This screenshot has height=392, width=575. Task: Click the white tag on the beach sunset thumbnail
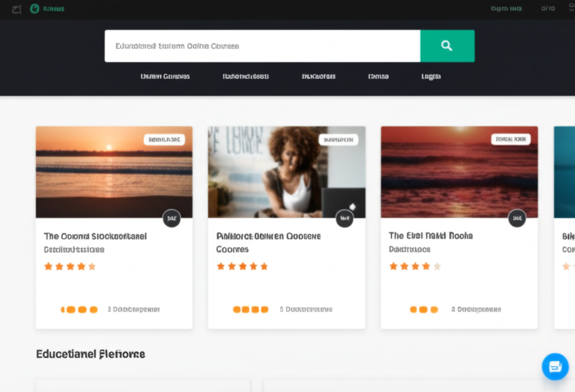[x=165, y=139]
